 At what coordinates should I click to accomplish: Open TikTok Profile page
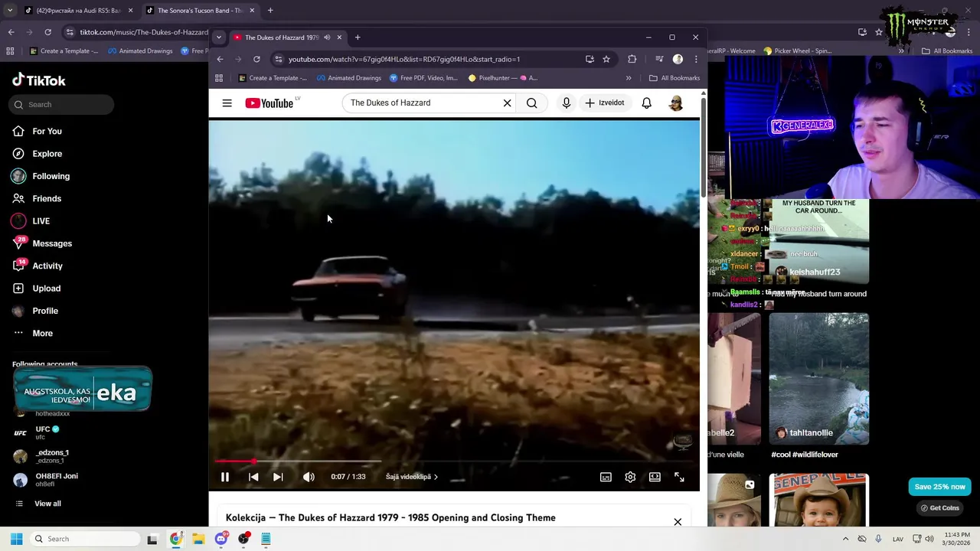(x=44, y=311)
